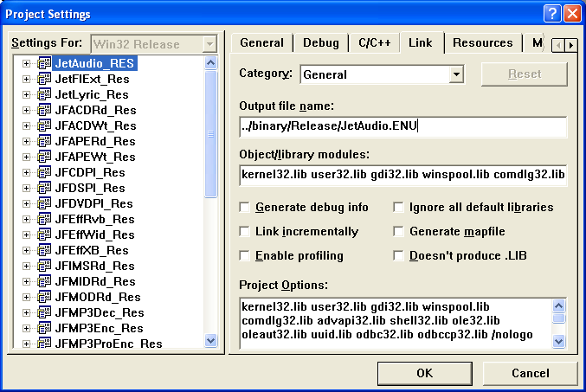Click the JFIMSRd_Res project icon
The height and width of the screenshot is (392, 586).
44,266
